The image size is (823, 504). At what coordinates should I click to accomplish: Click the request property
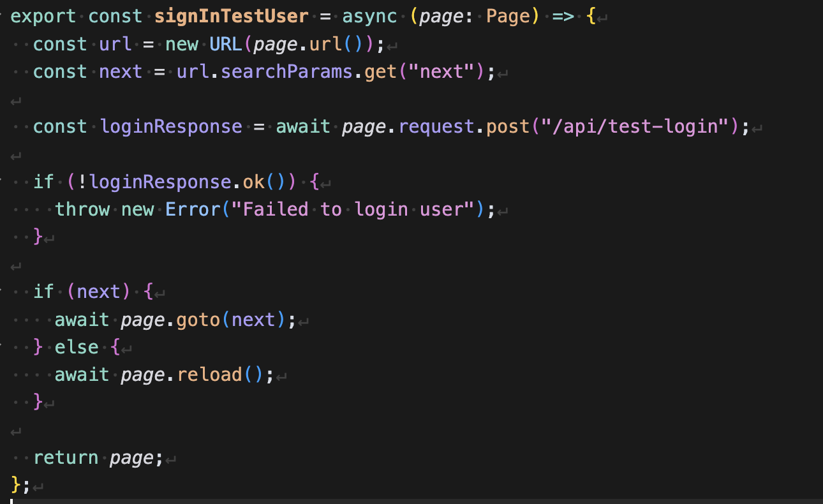point(436,126)
